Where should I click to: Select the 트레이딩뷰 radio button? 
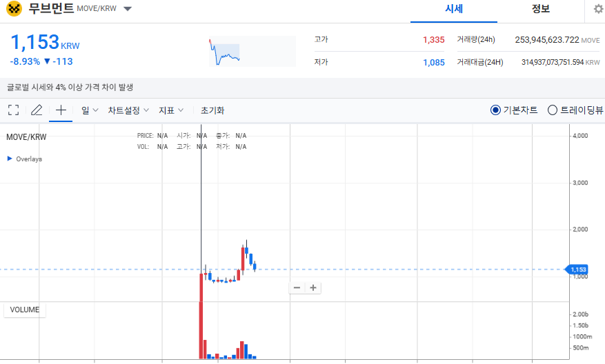[553, 110]
